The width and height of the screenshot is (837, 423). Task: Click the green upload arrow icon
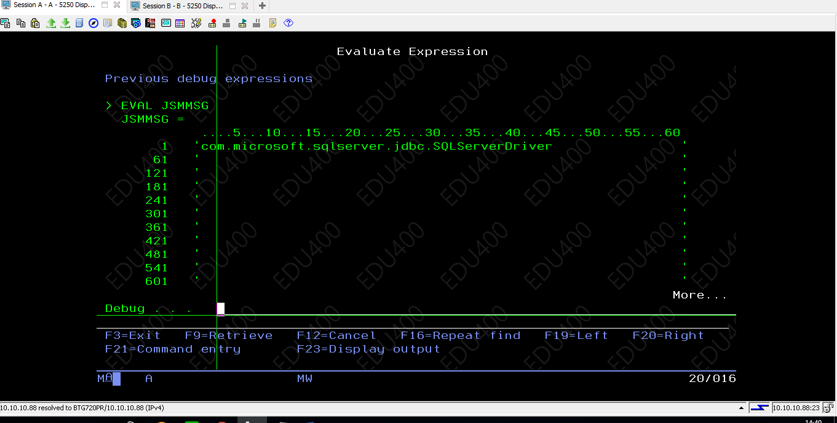coord(51,23)
